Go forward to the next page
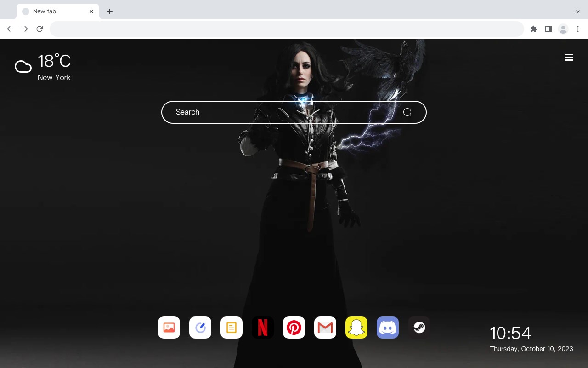Image resolution: width=588 pixels, height=368 pixels. tap(25, 29)
